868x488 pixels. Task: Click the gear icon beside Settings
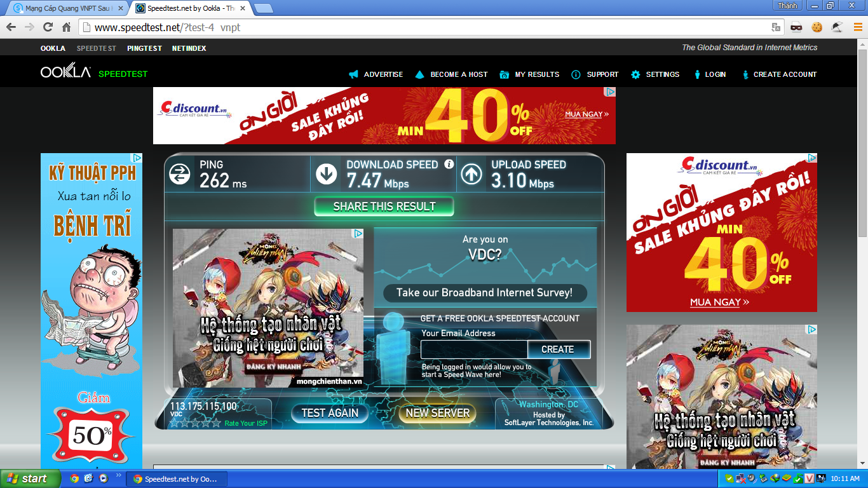635,74
